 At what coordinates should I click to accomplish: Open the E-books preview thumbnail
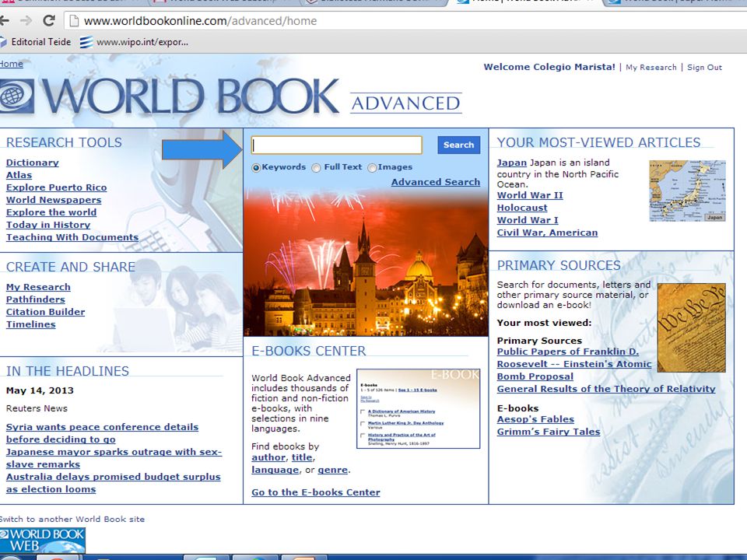pos(419,408)
